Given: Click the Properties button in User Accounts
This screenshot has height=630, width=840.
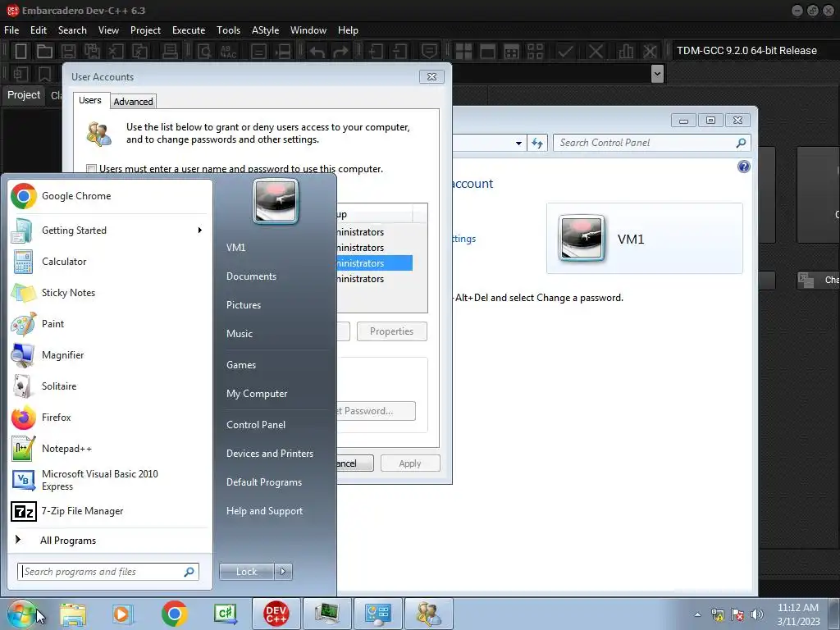Looking at the screenshot, I should 391,331.
